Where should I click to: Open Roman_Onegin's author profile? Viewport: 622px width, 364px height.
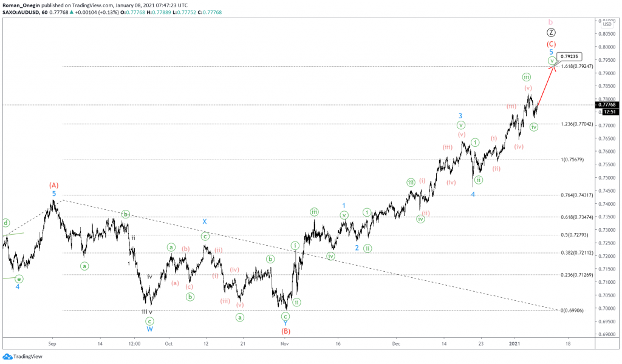click(21, 4)
